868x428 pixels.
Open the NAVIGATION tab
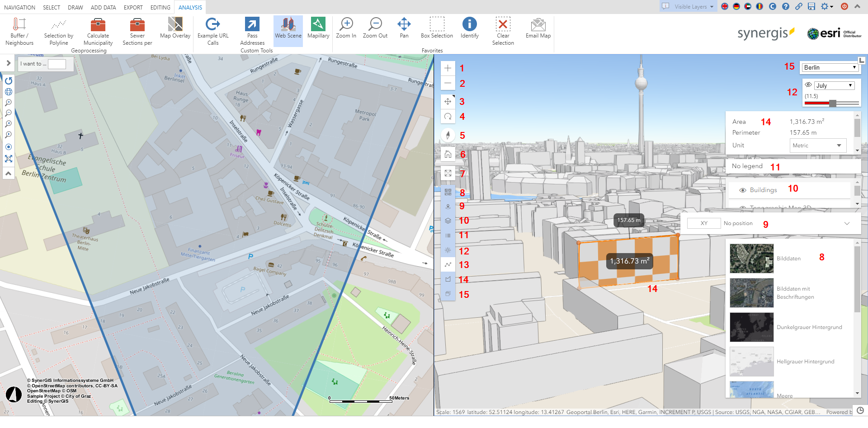click(19, 7)
